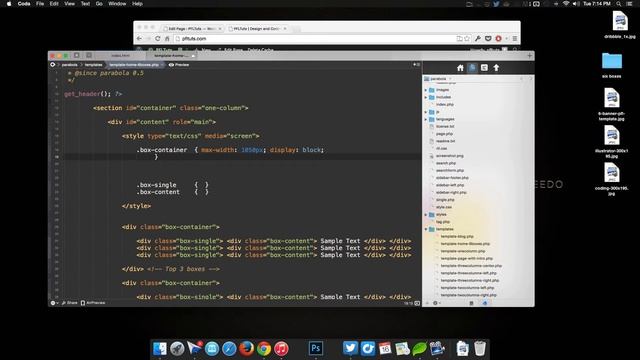Open the Go menu in menu bar
Screen dimensions: 640x360
[99, 4]
